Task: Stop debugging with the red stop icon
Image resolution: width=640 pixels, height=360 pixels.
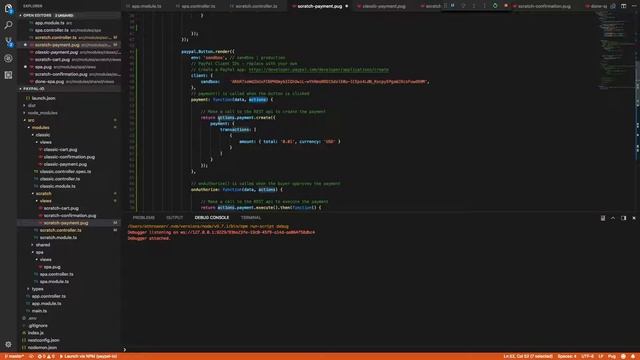Action: click(x=506, y=6)
